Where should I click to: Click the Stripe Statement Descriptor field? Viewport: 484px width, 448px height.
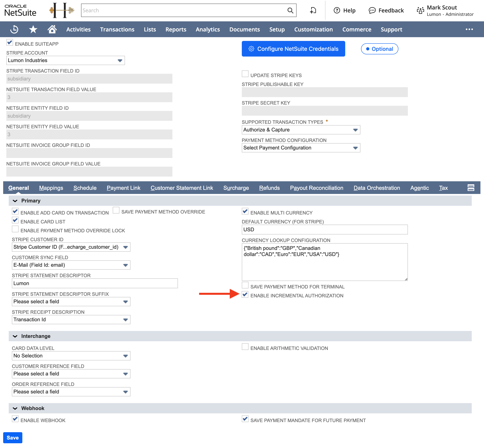pyautogui.click(x=95, y=283)
